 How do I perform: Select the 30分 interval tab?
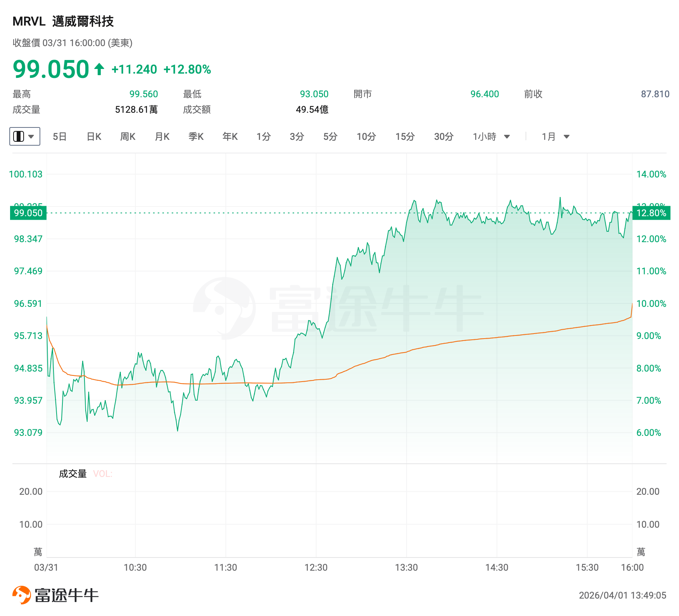click(x=444, y=137)
